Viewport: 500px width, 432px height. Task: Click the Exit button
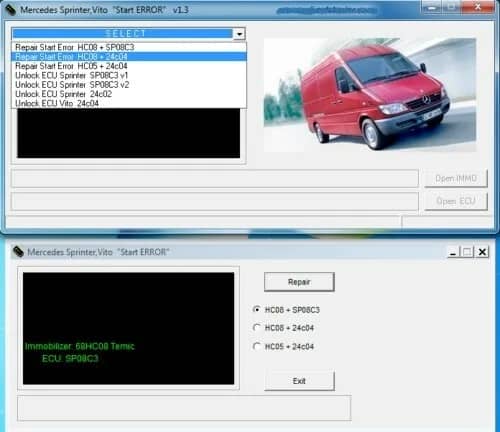pyautogui.click(x=299, y=381)
